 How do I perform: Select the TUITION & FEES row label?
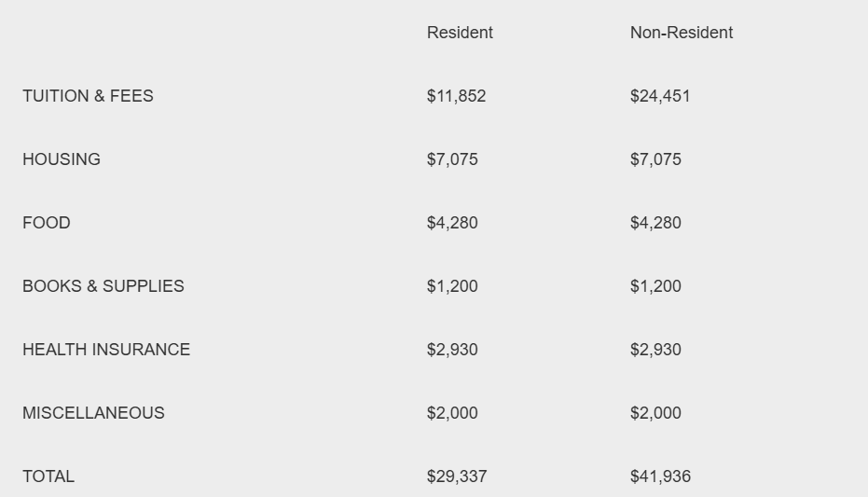tap(88, 96)
